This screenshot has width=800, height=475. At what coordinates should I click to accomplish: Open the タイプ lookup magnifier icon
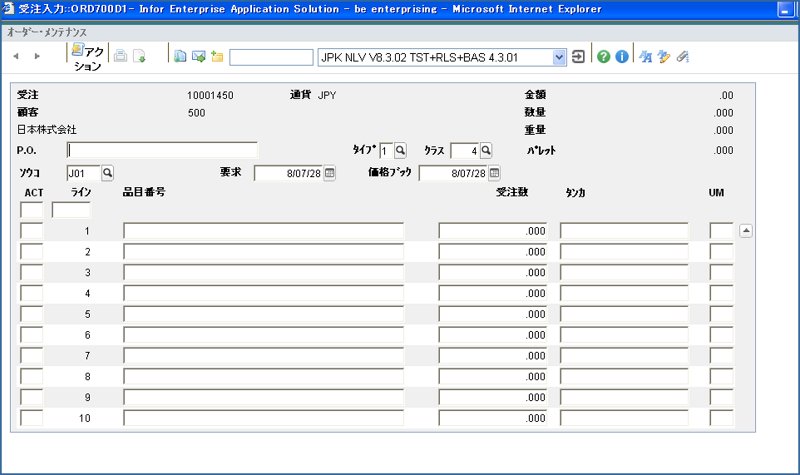[x=401, y=151]
